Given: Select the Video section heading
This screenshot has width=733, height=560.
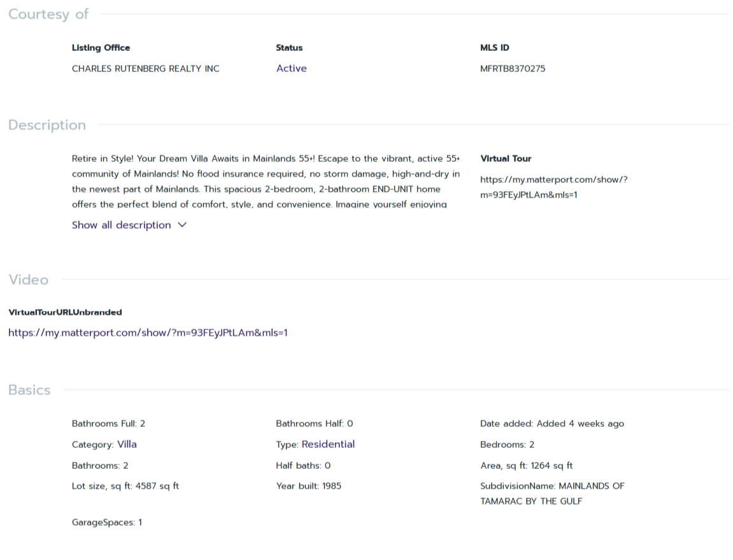Looking at the screenshot, I should [28, 280].
